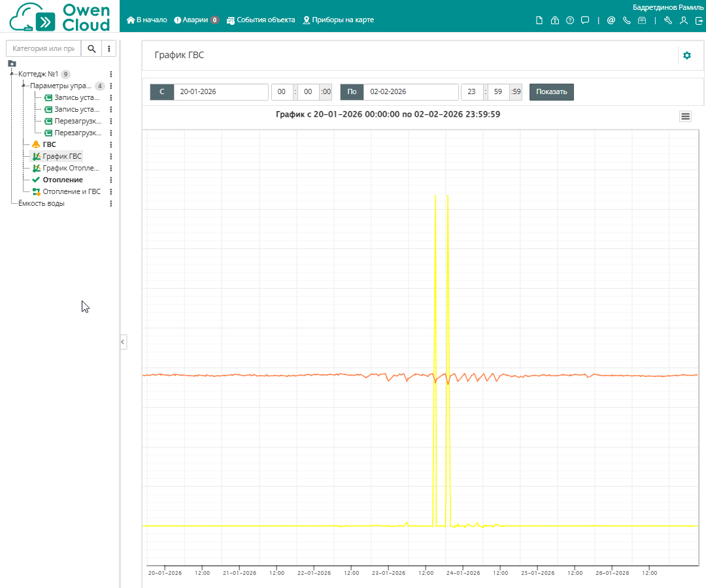This screenshot has height=588, width=706.
Task: Collapse the Параметры упра... tree node
Action: 24,86
